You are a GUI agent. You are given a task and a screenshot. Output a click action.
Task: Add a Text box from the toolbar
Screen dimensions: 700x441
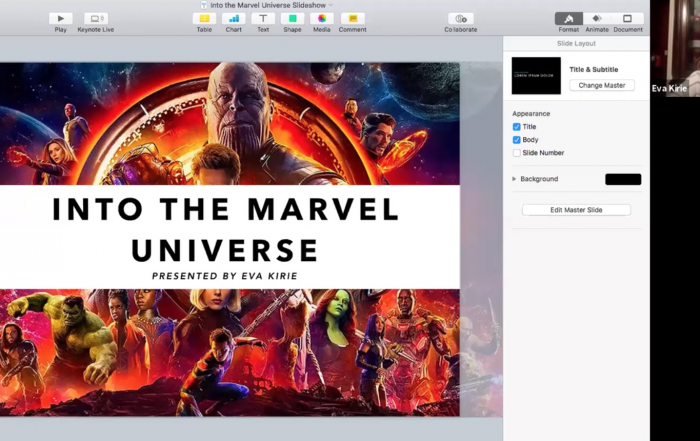(263, 18)
